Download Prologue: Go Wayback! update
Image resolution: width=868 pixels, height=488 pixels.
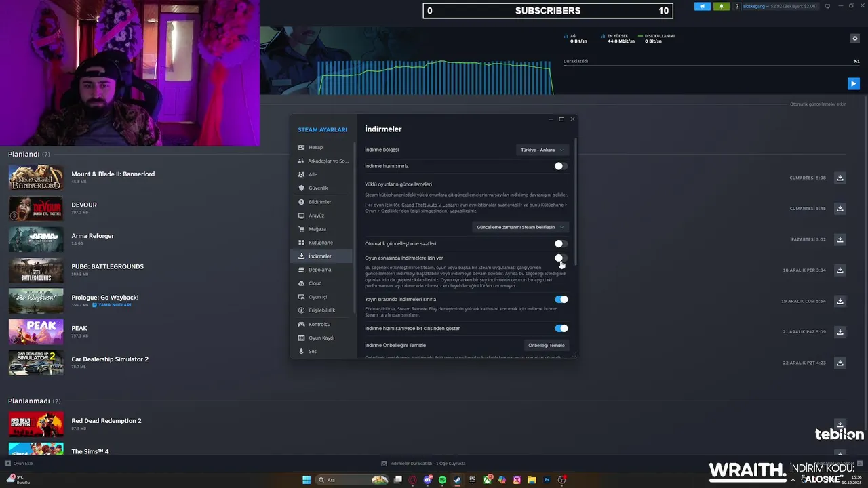click(840, 301)
